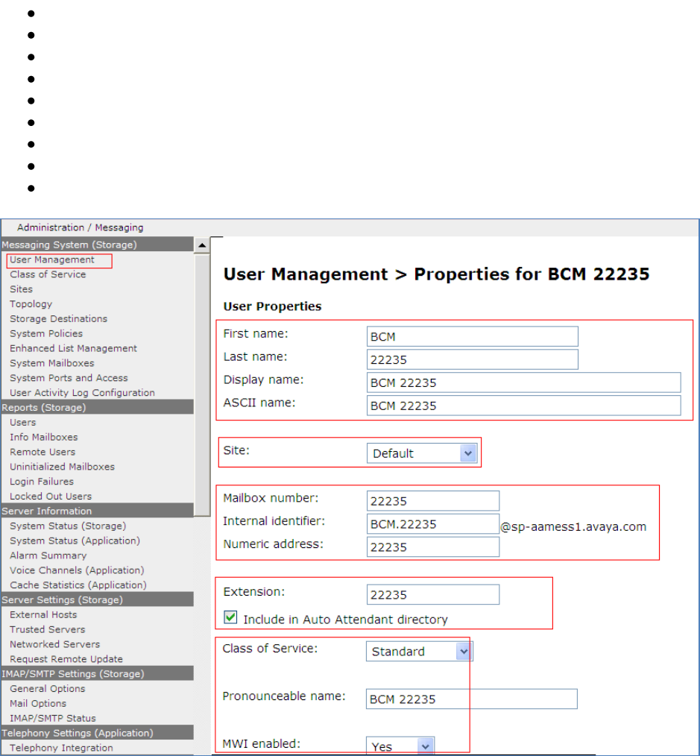Click the Last name field

(x=473, y=359)
